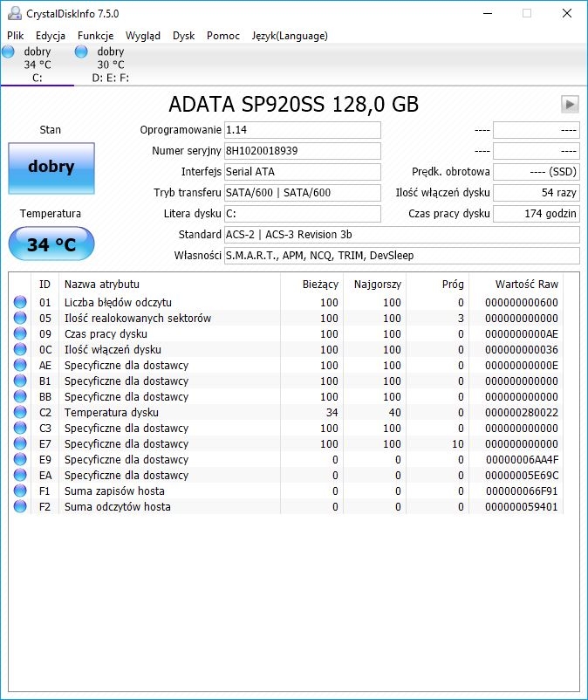This screenshot has height=700, width=588.
Task: Open the Wygląd menu
Action: [x=143, y=36]
